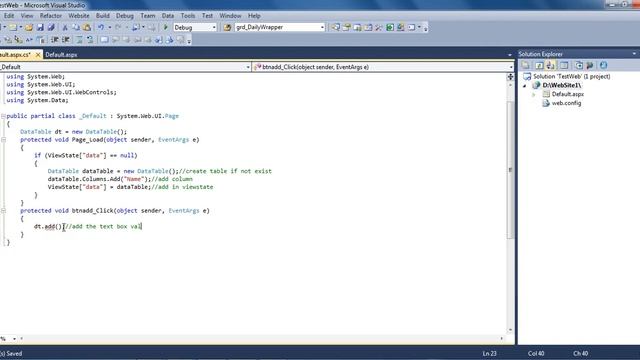Select the Solution 'TestWeb' node
The image size is (640, 360).
point(571,77)
